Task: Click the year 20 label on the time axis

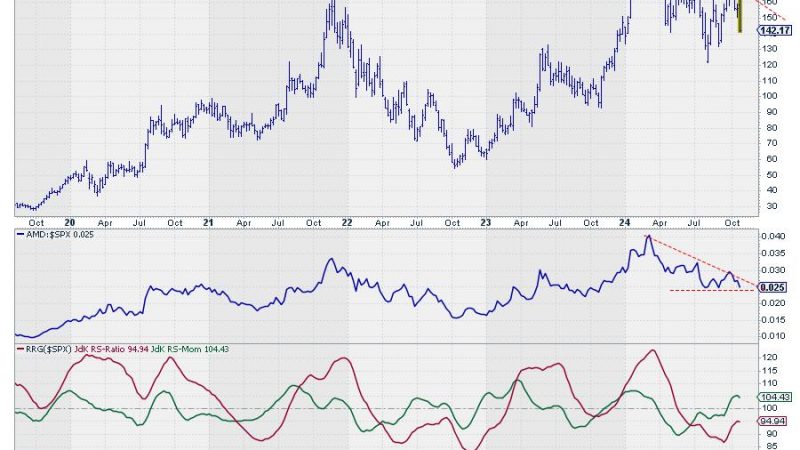Action: click(70, 223)
